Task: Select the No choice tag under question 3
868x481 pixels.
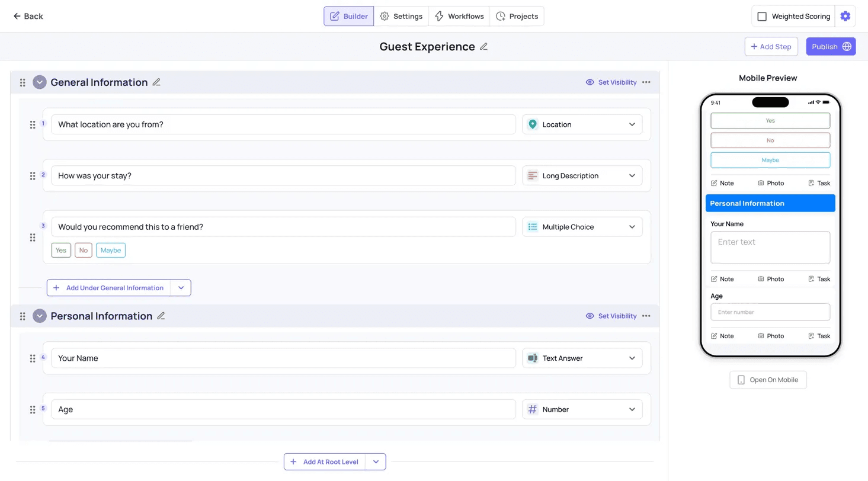Action: tap(84, 251)
